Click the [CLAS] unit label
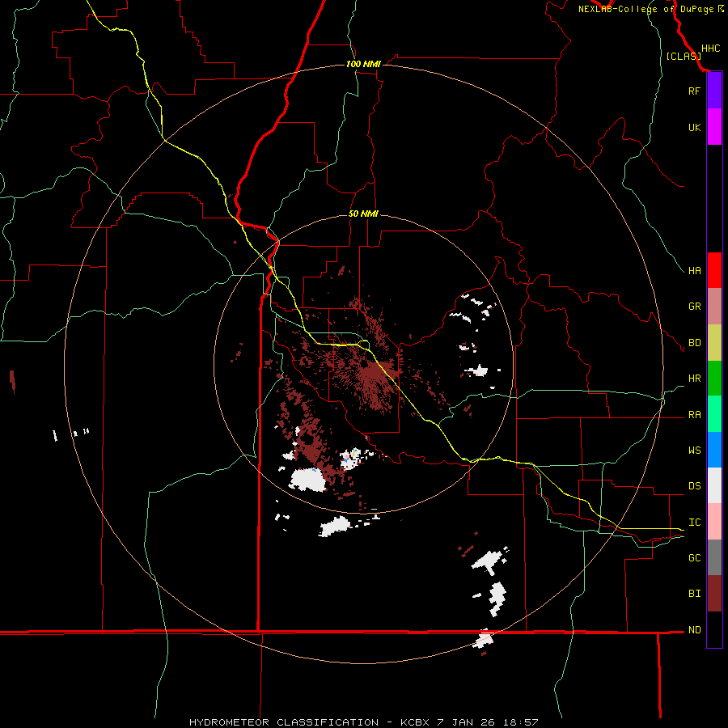728x728 pixels. tap(684, 56)
